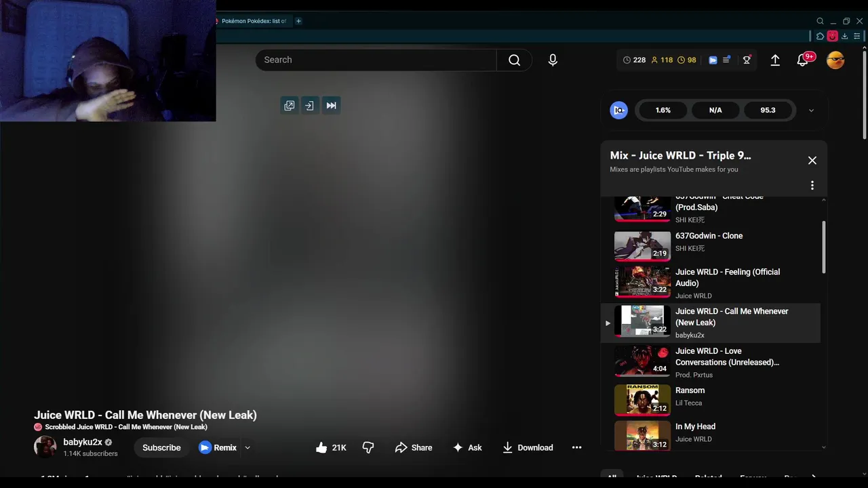The height and width of the screenshot is (488, 868).
Task: Click the 118 person stat
Action: (x=662, y=60)
